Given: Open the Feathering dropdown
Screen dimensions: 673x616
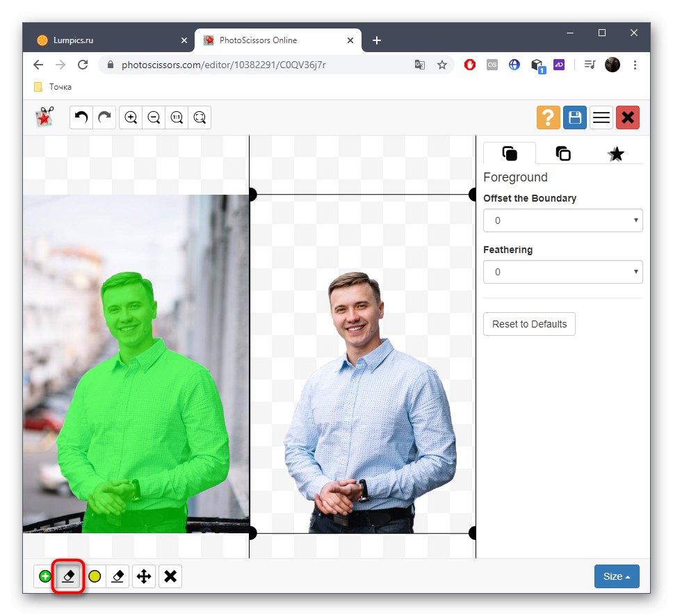Looking at the screenshot, I should [x=562, y=272].
